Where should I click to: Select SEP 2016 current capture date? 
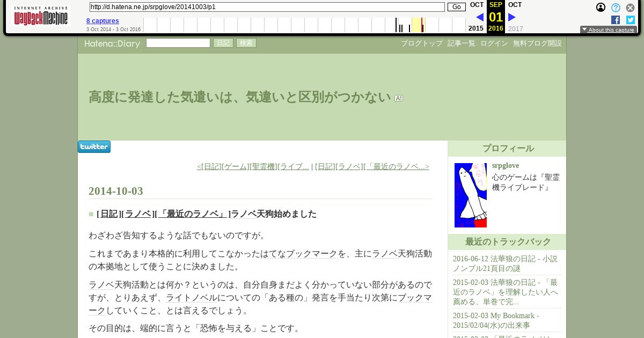coord(496,17)
